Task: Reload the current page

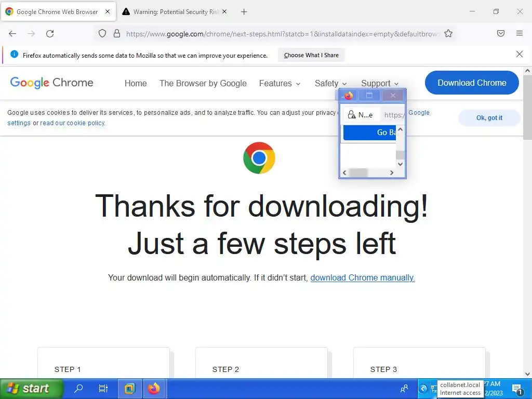Action: pyautogui.click(x=50, y=34)
